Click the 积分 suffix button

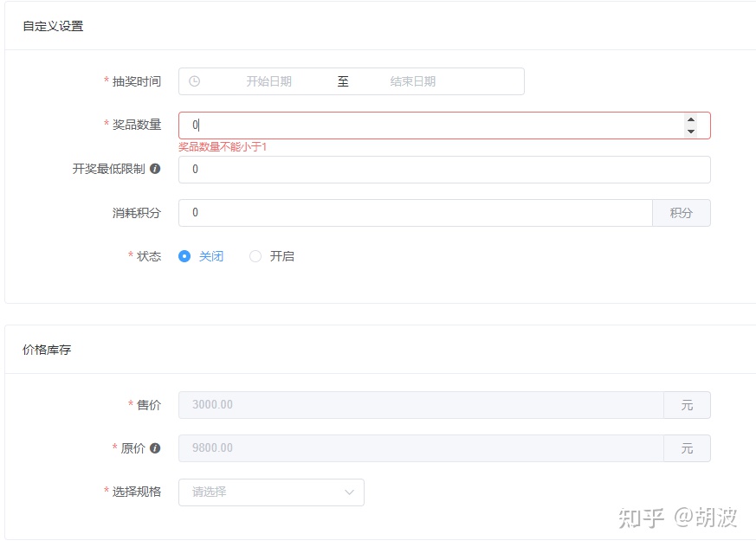681,213
